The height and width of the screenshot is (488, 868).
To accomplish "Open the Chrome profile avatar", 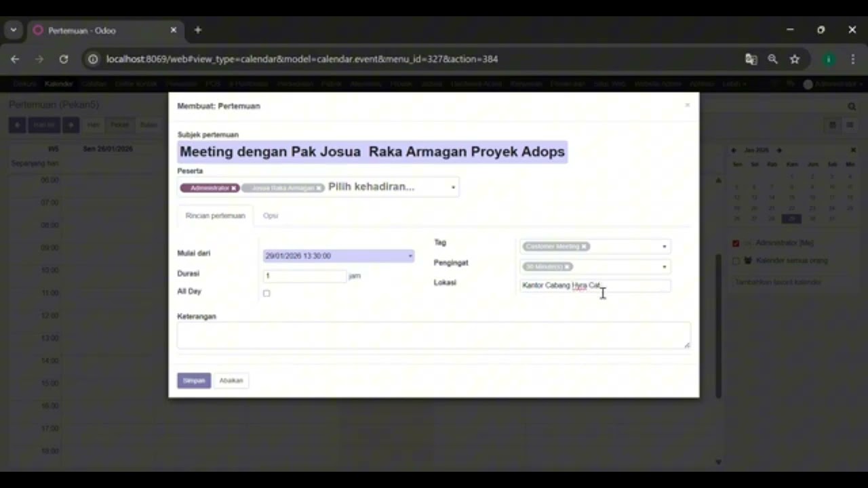I will pyautogui.click(x=829, y=59).
